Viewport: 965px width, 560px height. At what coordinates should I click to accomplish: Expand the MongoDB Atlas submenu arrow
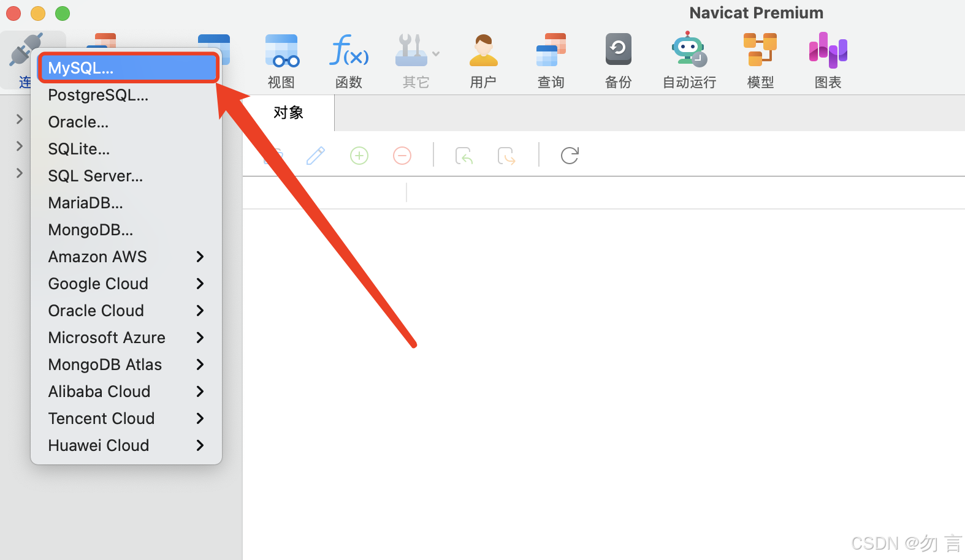[x=200, y=365]
